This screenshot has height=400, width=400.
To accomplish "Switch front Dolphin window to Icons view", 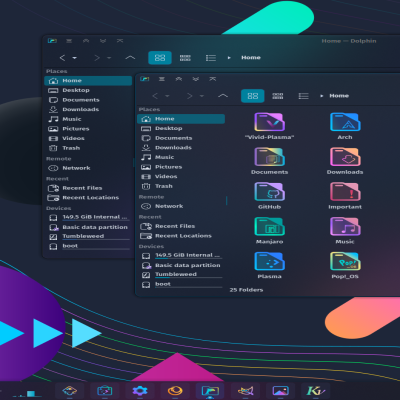I will point(253,96).
